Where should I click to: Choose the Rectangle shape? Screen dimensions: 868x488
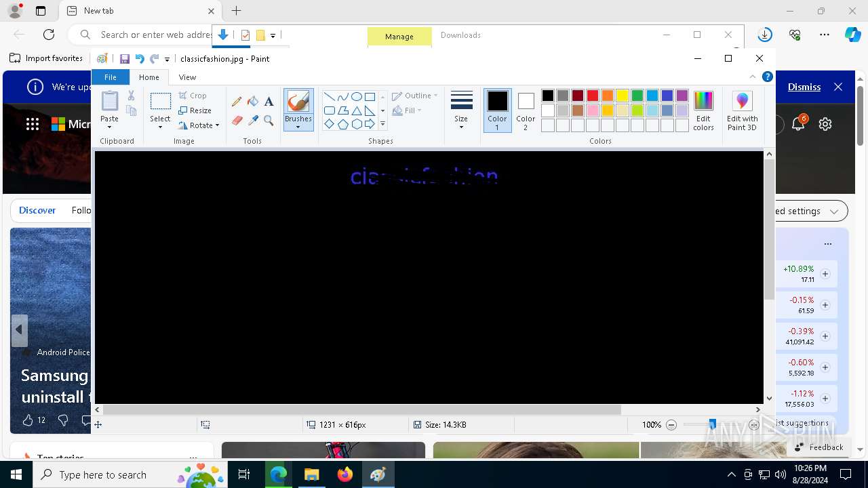pos(370,97)
